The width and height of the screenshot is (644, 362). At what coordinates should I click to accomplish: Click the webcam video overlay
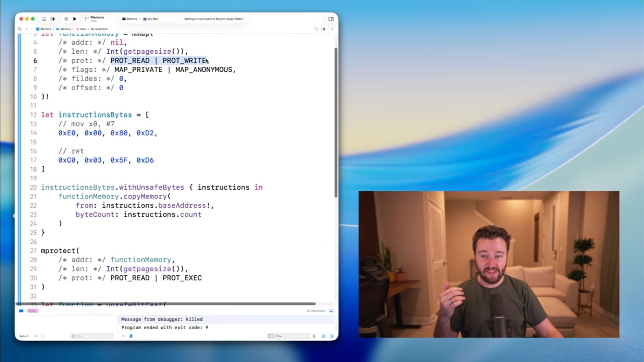[x=489, y=264]
